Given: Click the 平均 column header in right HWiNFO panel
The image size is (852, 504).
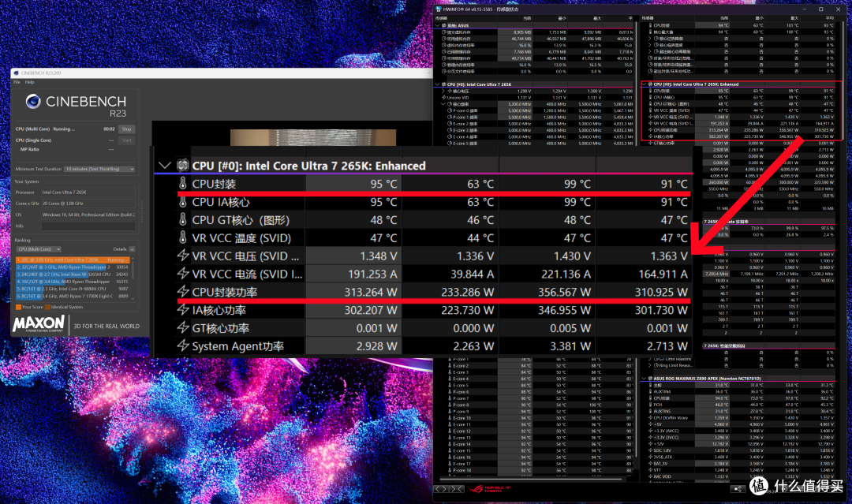Looking at the screenshot, I should pyautogui.click(x=830, y=18).
